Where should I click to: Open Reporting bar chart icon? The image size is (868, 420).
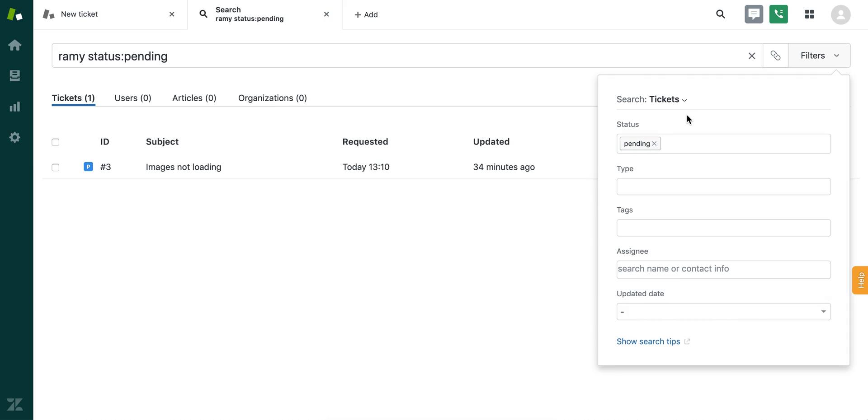(x=15, y=107)
